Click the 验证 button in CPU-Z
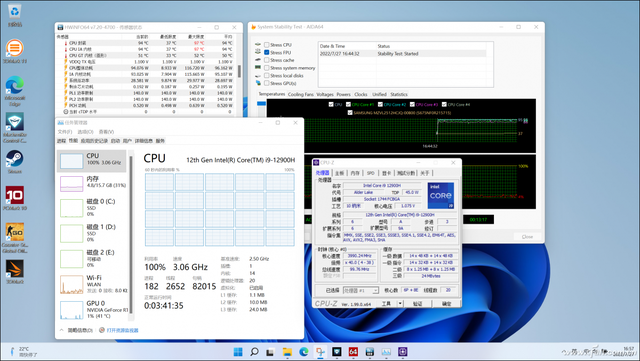Image resolution: width=640 pixels, height=361 pixels. coord(418,303)
